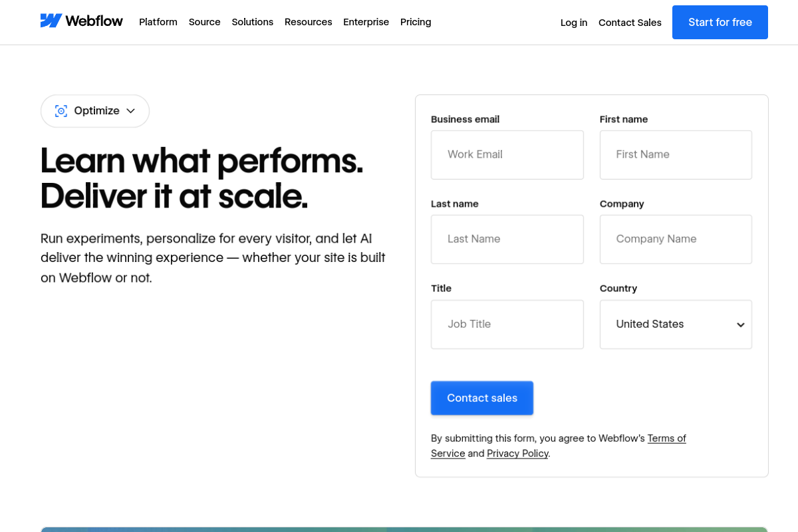Open the Privacy Policy link

(x=517, y=454)
